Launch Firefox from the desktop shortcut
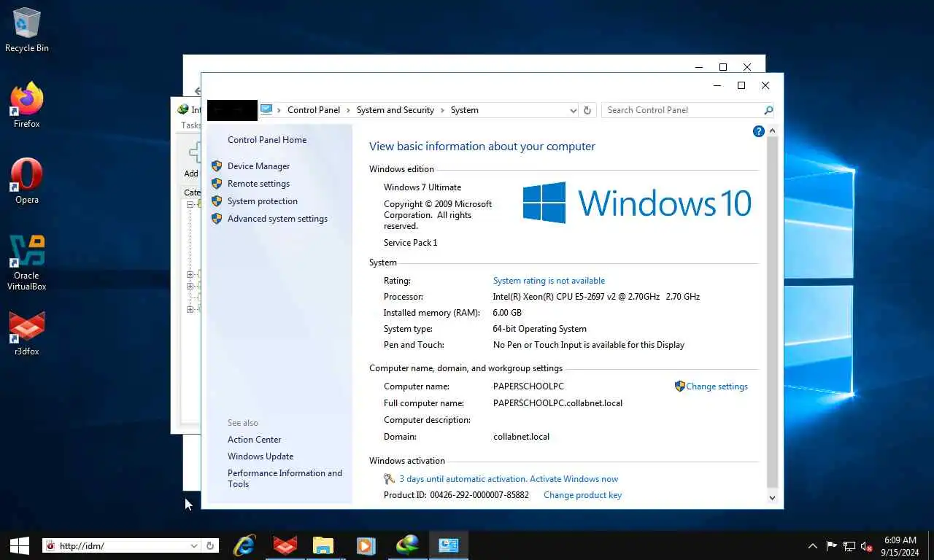The image size is (934, 560). click(27, 106)
